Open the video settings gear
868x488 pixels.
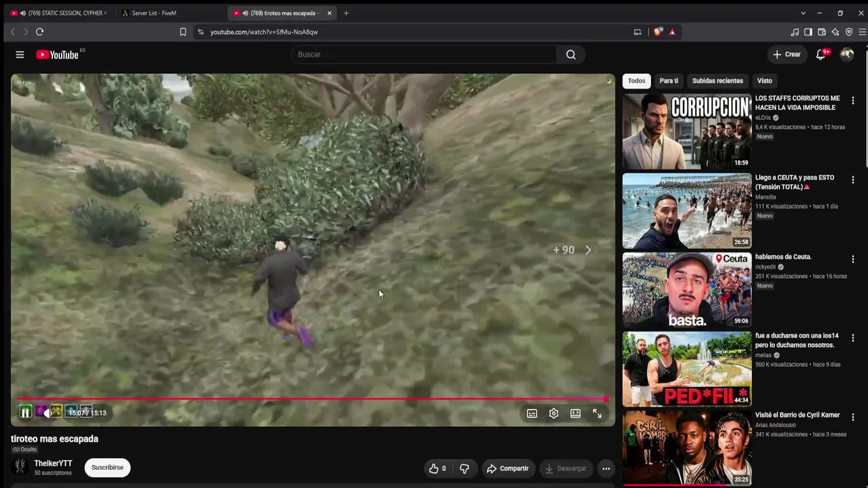tap(554, 413)
